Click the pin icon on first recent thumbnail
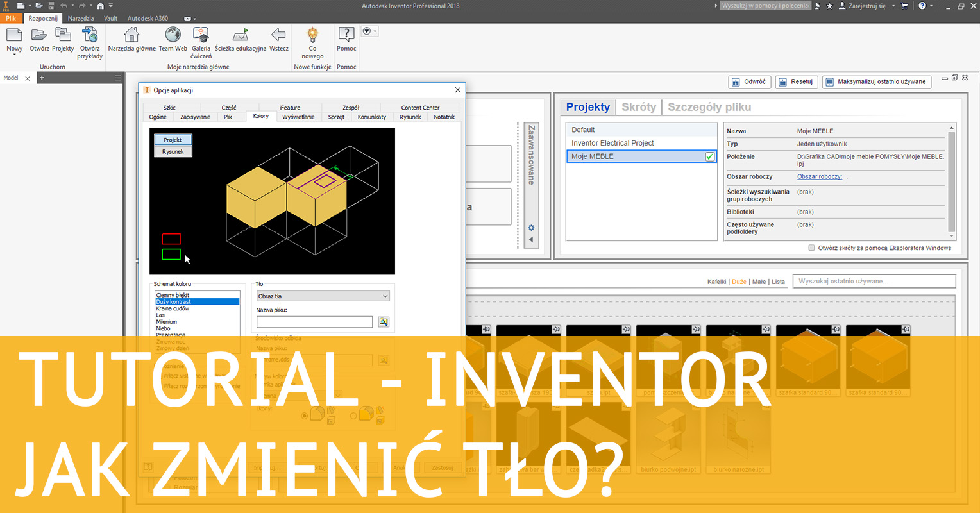This screenshot has width=980, height=513. click(x=487, y=330)
